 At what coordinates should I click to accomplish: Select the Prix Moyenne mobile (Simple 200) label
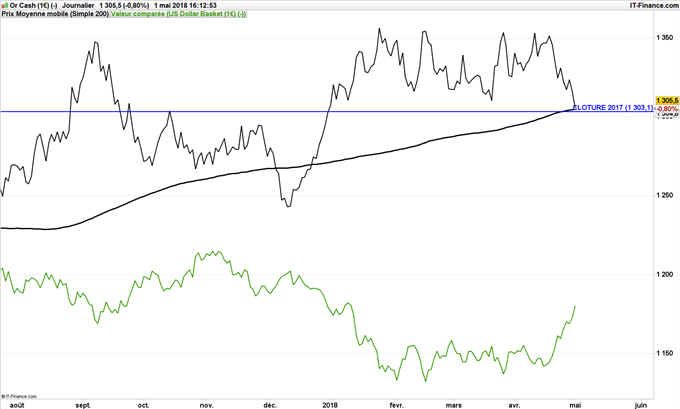tap(55, 14)
